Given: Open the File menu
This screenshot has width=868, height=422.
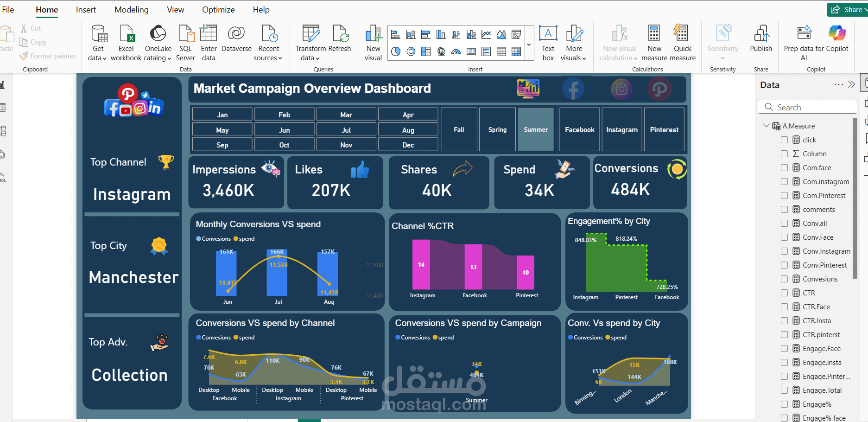Looking at the screenshot, I should tap(8, 10).
